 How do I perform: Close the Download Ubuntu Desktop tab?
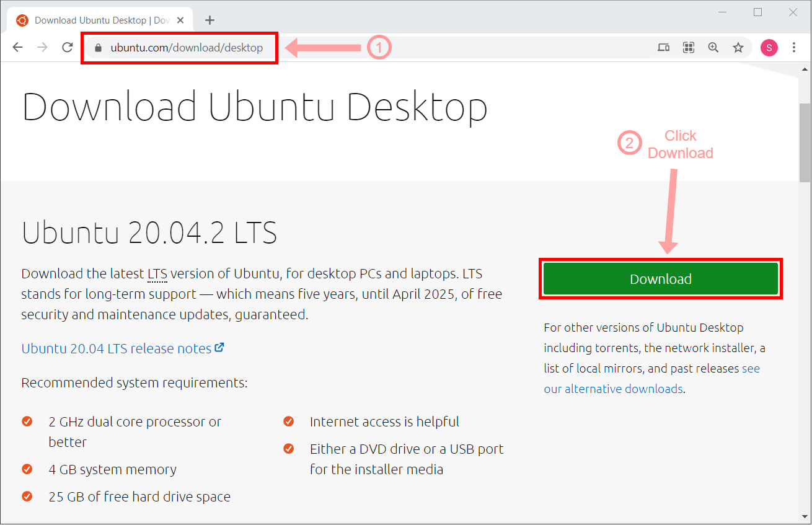180,20
